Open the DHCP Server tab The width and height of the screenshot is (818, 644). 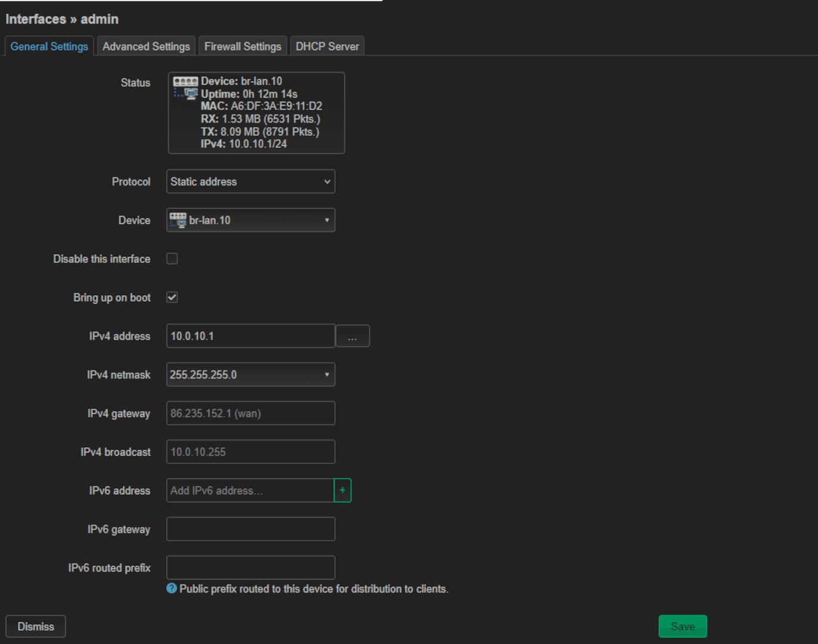[327, 45]
